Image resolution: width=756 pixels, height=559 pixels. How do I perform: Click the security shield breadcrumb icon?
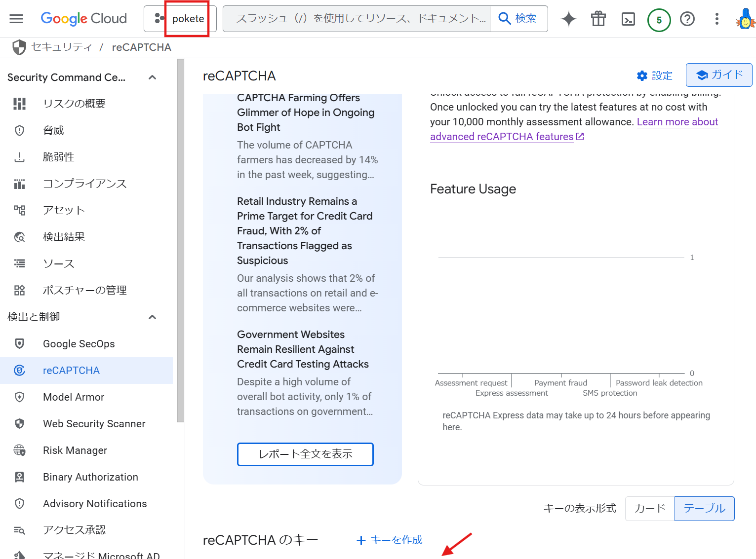pyautogui.click(x=19, y=47)
